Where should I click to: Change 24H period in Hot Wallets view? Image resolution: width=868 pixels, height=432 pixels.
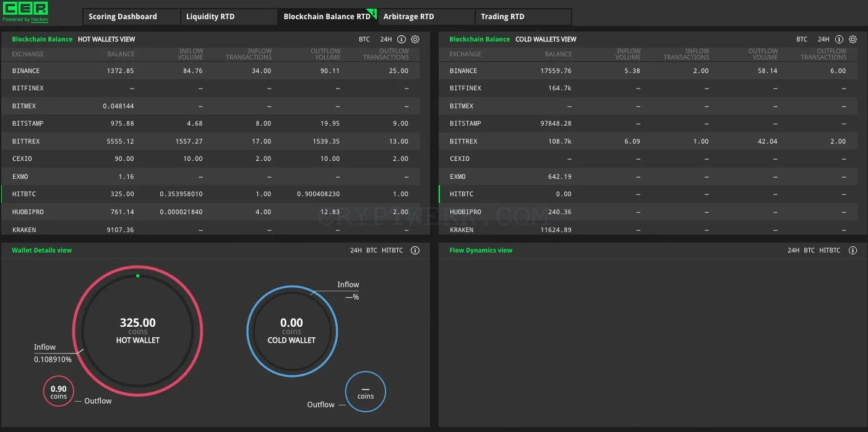[386, 39]
